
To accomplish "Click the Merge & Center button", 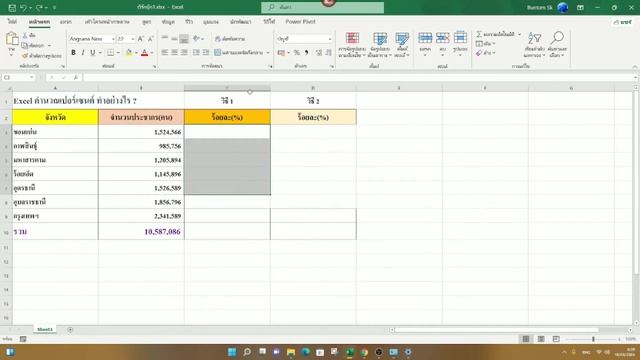I will point(238,53).
